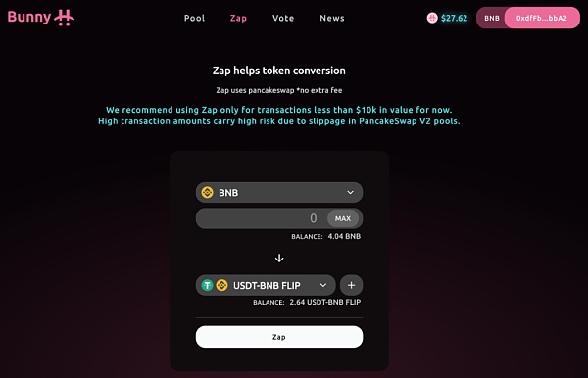Screen dimensions: 588x378
Task: Click the green Tether icon in USDT-BNB selector
Action: [x=207, y=285]
